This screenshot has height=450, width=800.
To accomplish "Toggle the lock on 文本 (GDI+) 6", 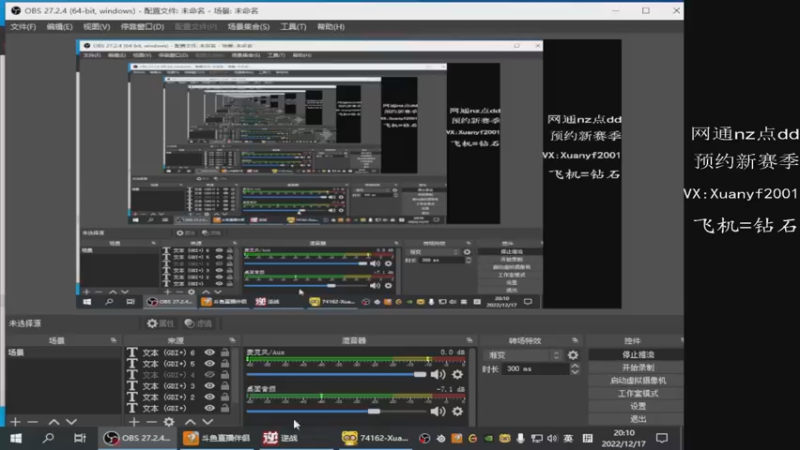I will [224, 353].
